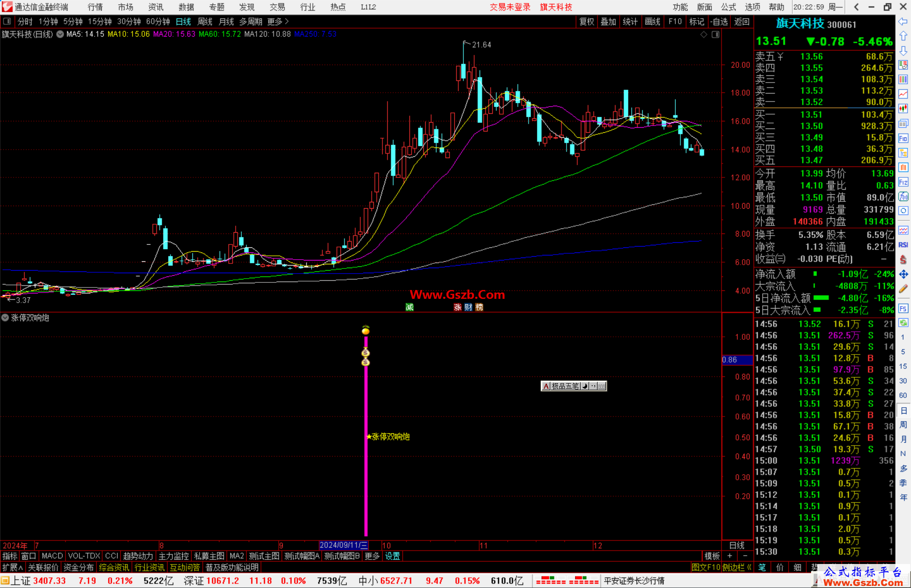The image size is (911, 588).
Task: Open the 复权 adjustment dropdown
Action: point(587,21)
